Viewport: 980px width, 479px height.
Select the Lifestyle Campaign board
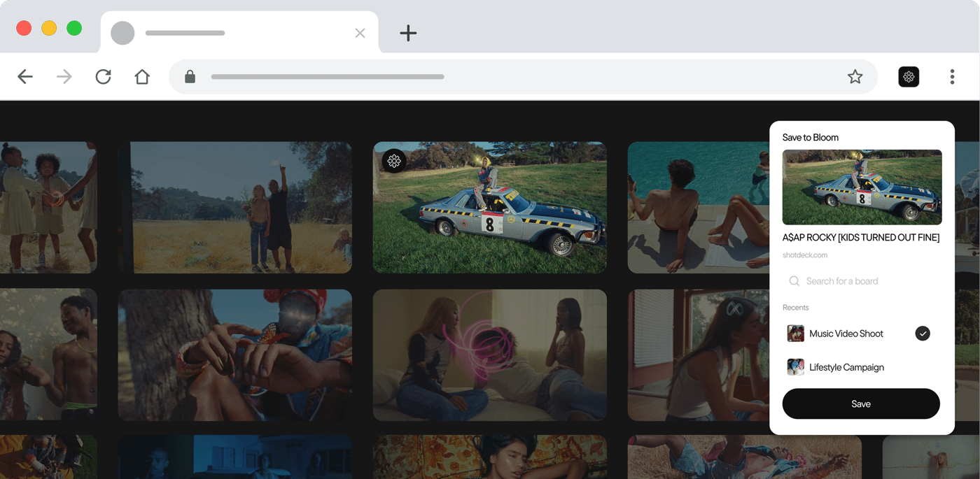862,367
